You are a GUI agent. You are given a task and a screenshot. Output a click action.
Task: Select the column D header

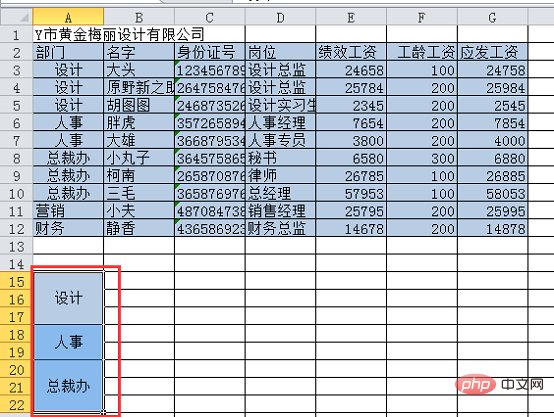pyautogui.click(x=280, y=17)
